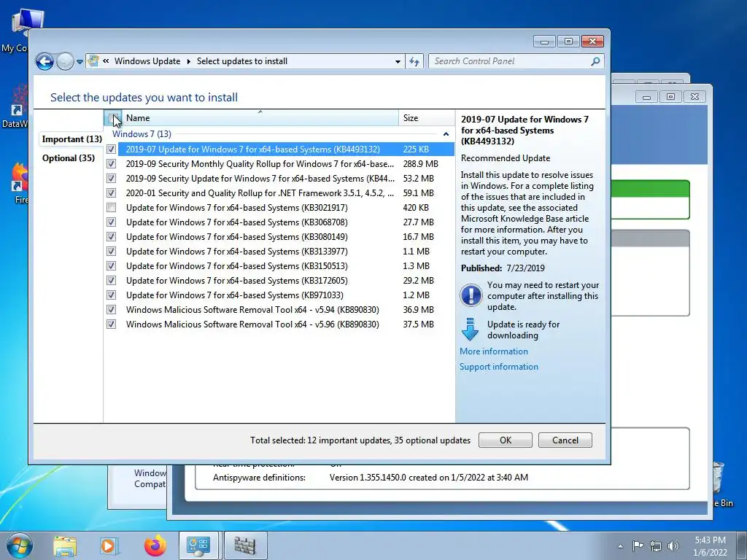Screen dimensions: 747x560
Task: Collapse the Windows 7 (13) group
Action: coord(446,134)
